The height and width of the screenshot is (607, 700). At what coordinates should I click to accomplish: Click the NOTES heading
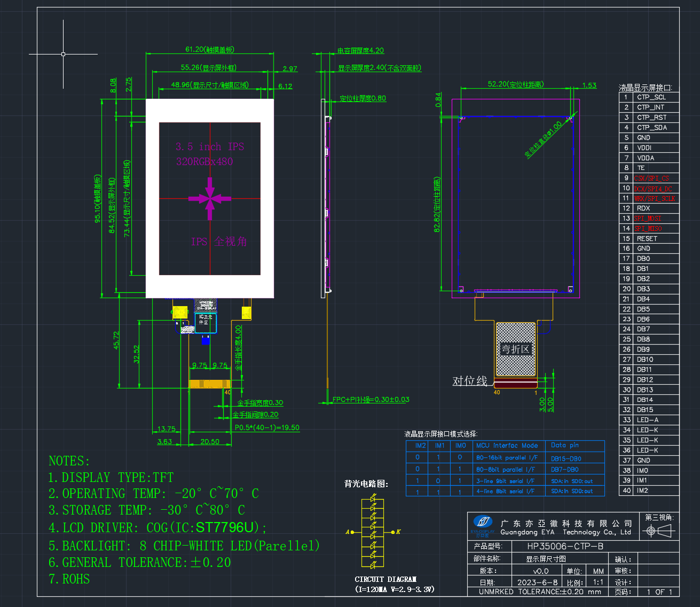click(x=69, y=461)
